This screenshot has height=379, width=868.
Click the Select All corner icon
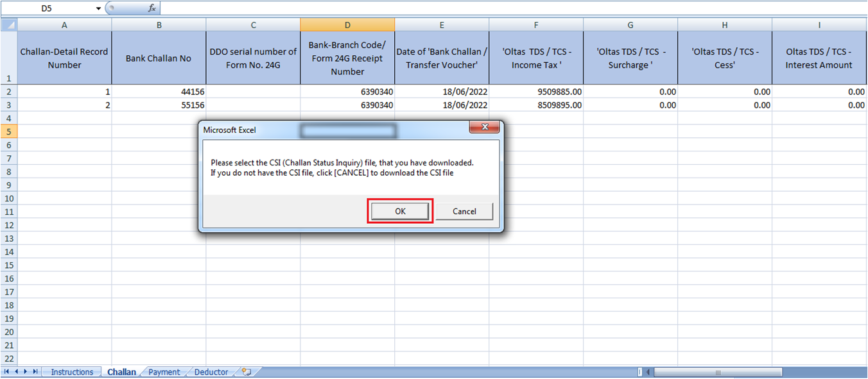[9, 24]
